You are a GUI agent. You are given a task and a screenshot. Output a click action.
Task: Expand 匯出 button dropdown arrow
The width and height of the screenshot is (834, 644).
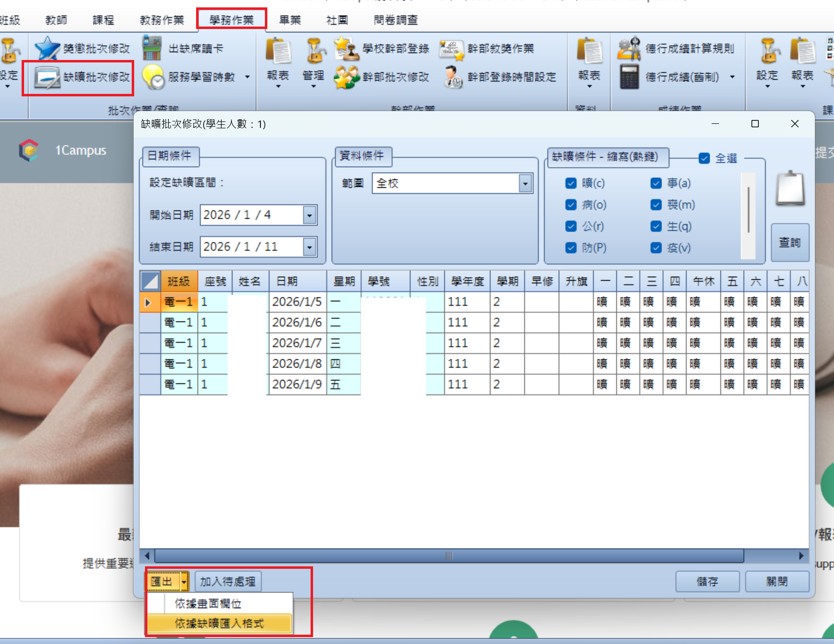[x=184, y=582]
